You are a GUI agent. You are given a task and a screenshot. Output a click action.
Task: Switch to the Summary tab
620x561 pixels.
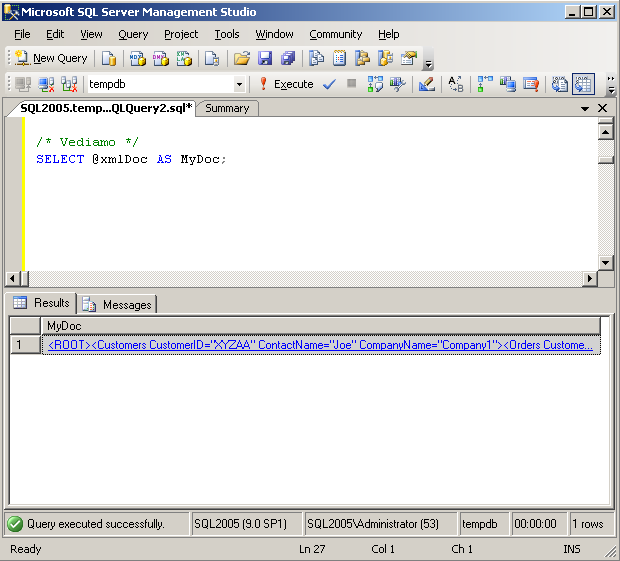(227, 108)
